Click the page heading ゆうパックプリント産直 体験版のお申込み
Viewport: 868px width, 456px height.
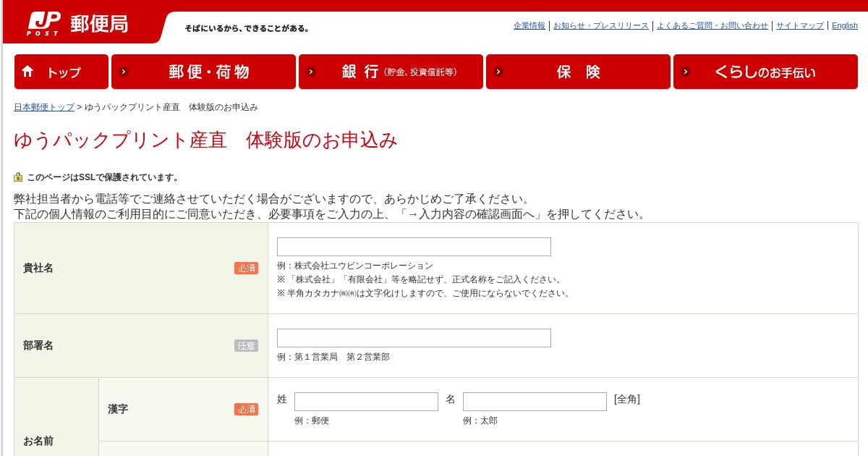pyautogui.click(x=206, y=140)
